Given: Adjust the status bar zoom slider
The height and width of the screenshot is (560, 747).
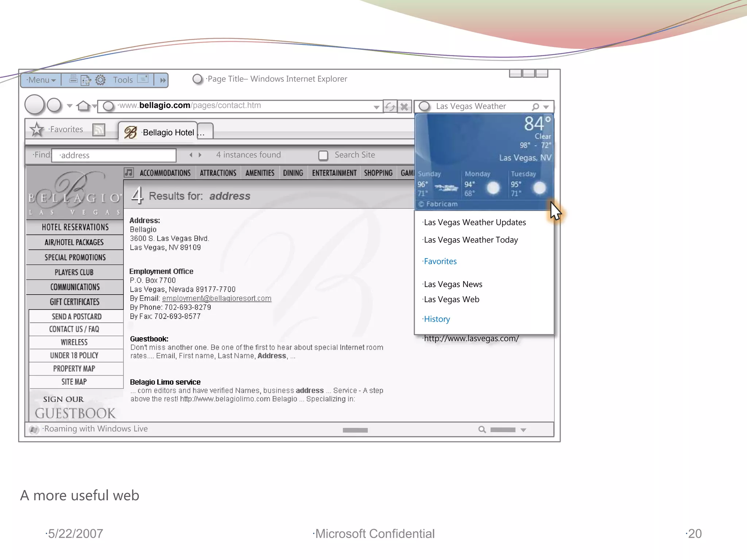Looking at the screenshot, I should 503,430.
